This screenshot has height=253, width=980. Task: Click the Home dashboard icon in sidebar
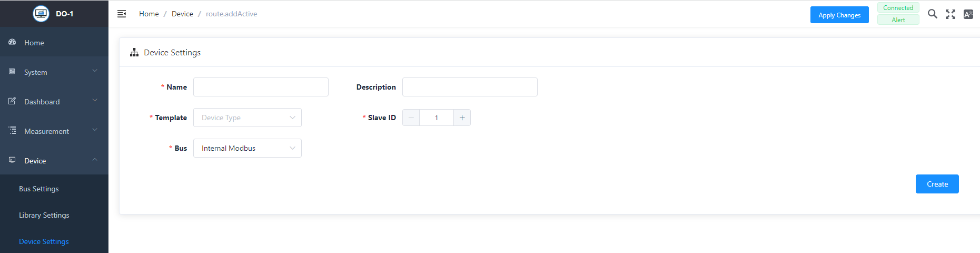12,42
